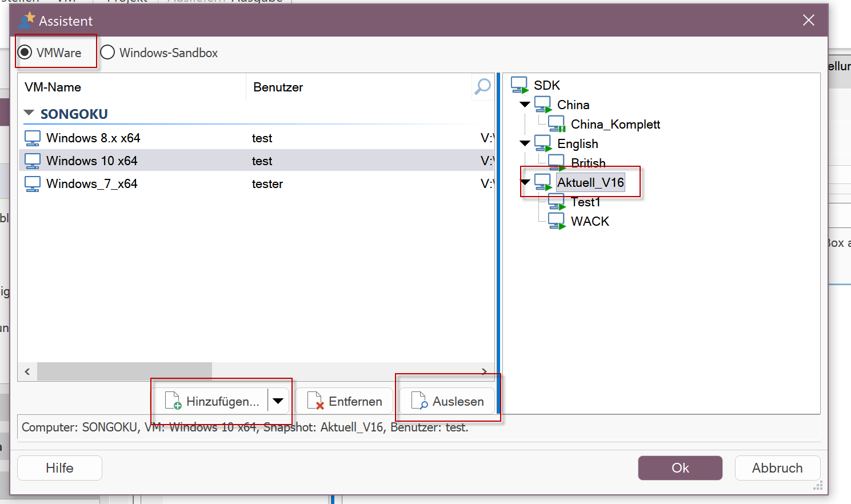Screen dimensions: 851x504
Task: Collapse the SONGOKU computer group
Action: 29,113
